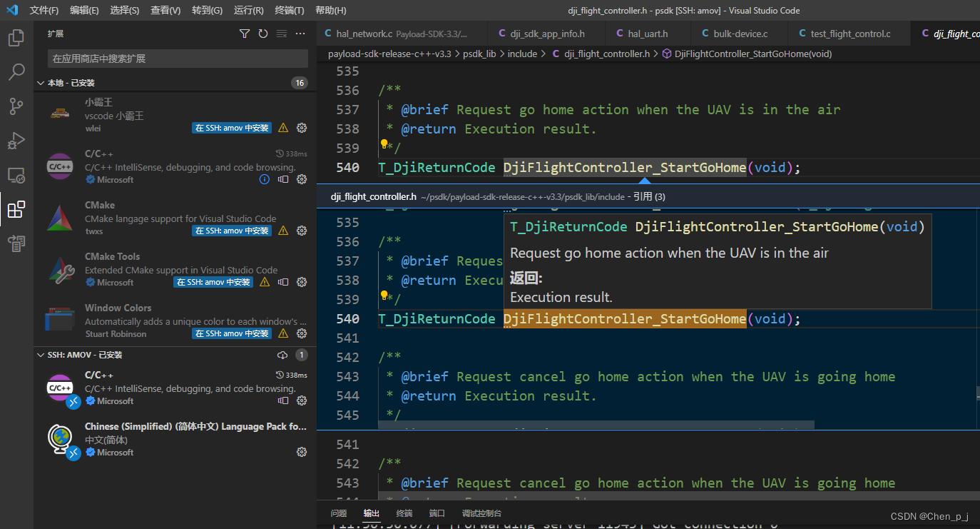This screenshot has height=529, width=980.
Task: Click payload-sdk-release-c++-v3.3 breadcrumb
Action: pyautogui.click(x=389, y=54)
